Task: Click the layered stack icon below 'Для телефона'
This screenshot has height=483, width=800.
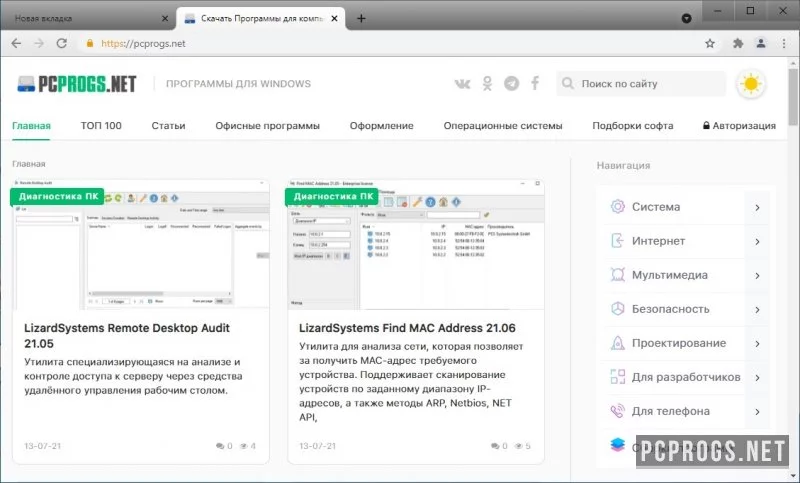Action: pos(617,445)
